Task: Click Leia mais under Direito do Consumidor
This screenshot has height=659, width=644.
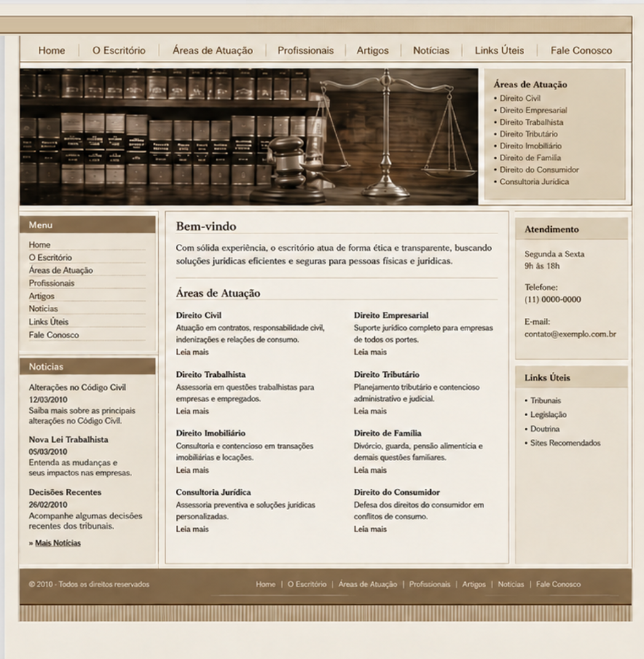Action: 370,529
